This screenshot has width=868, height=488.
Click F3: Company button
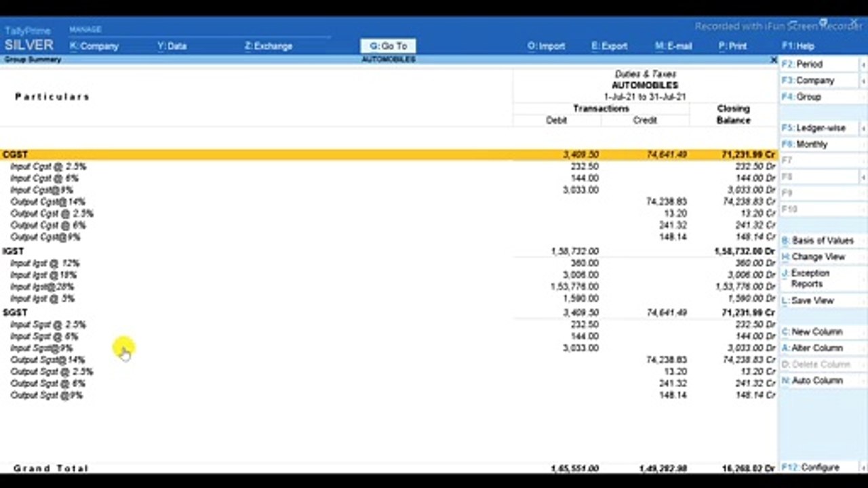tap(818, 80)
